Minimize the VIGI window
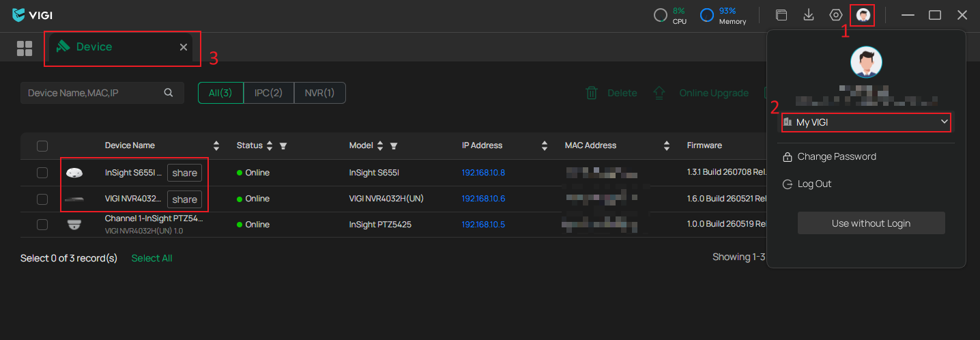This screenshot has width=980, height=340. point(908,15)
